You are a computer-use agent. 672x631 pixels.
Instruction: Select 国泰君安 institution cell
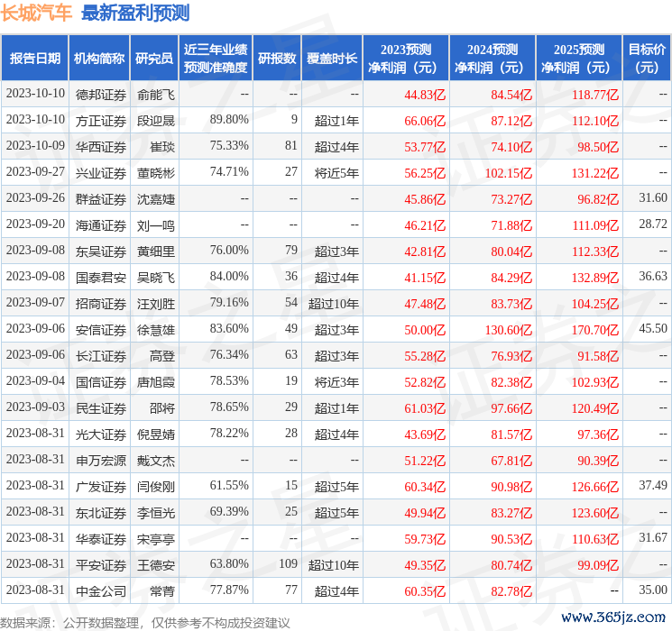pos(101,278)
